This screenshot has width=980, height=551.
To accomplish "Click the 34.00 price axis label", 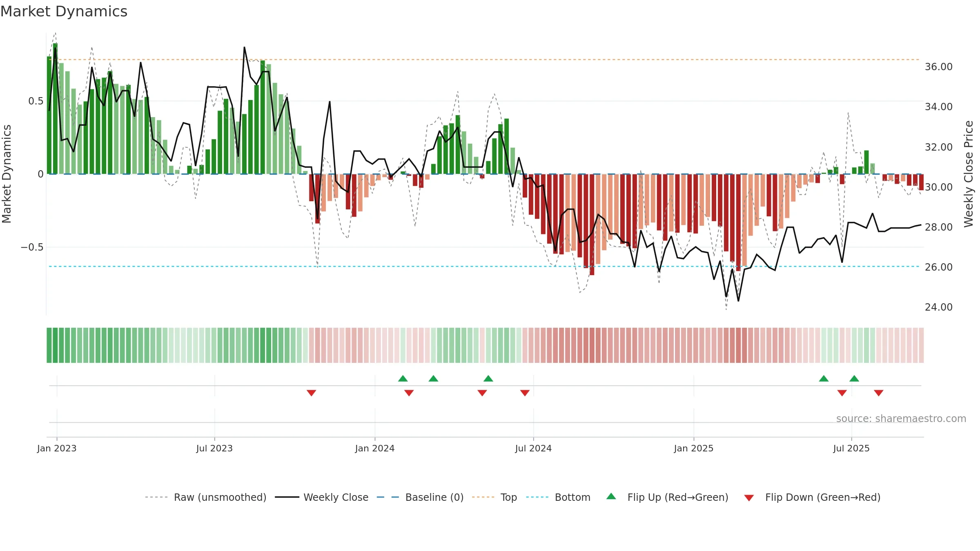I will click(x=939, y=107).
